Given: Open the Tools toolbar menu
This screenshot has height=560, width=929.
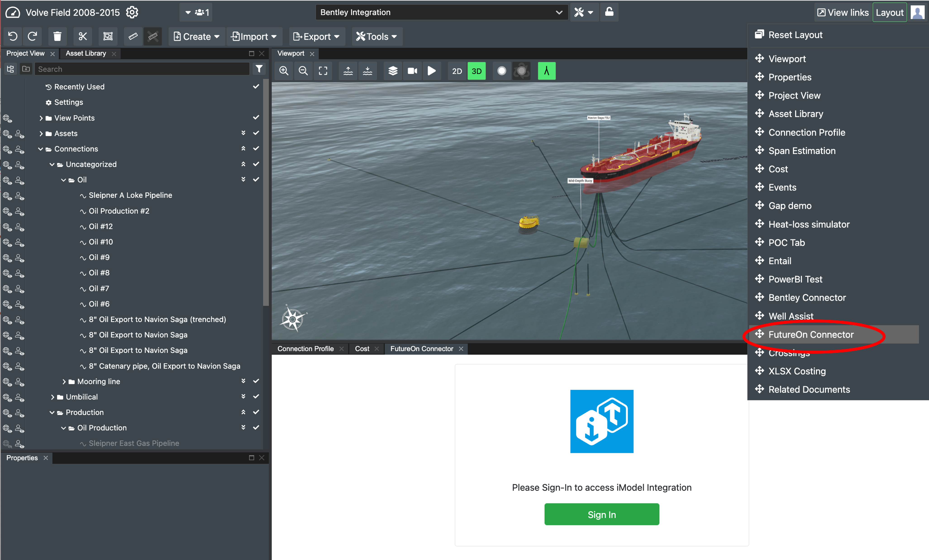Looking at the screenshot, I should tap(377, 36).
